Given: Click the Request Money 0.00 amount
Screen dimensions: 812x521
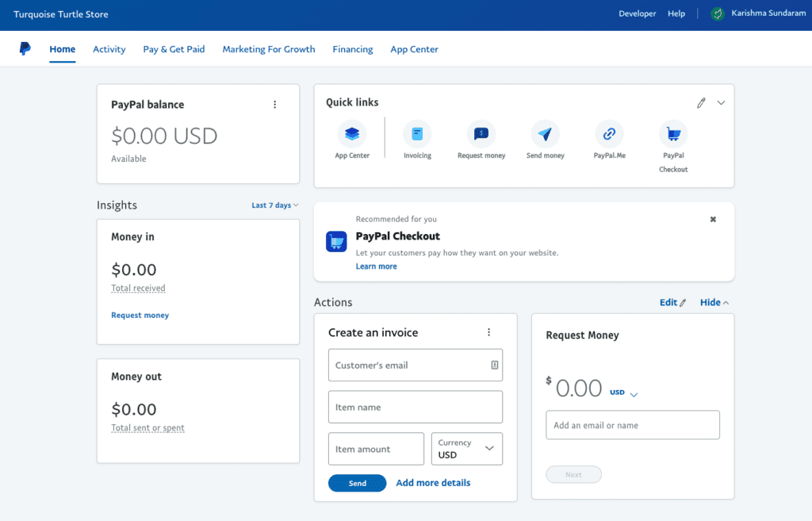Looking at the screenshot, I should (x=579, y=389).
